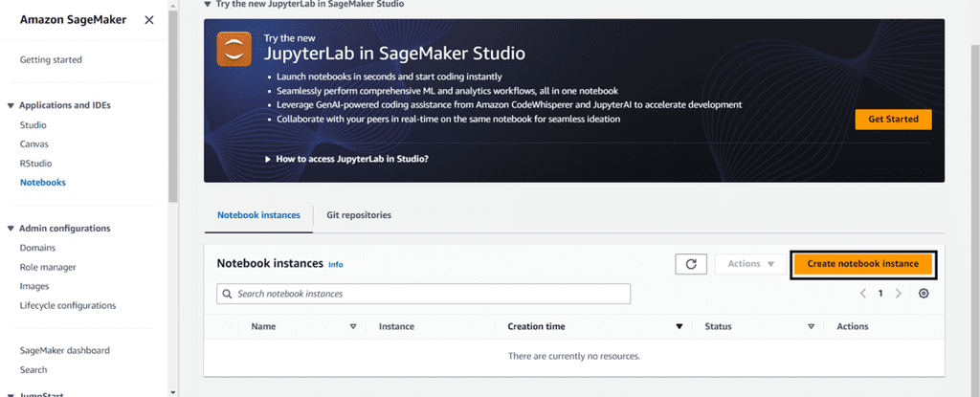Click the search notebook instances field
The height and width of the screenshot is (397, 980).
coord(424,294)
